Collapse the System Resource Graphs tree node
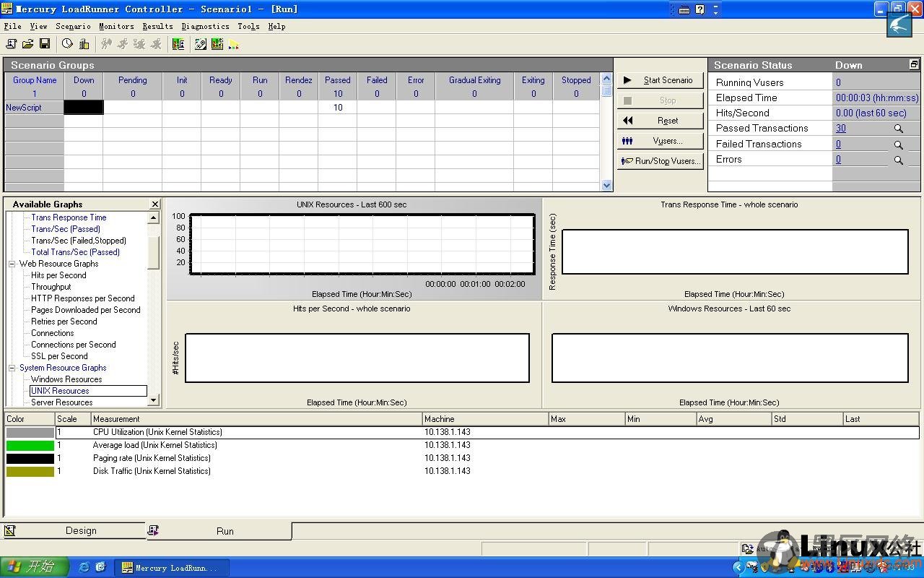The width and height of the screenshot is (924, 578). point(12,368)
